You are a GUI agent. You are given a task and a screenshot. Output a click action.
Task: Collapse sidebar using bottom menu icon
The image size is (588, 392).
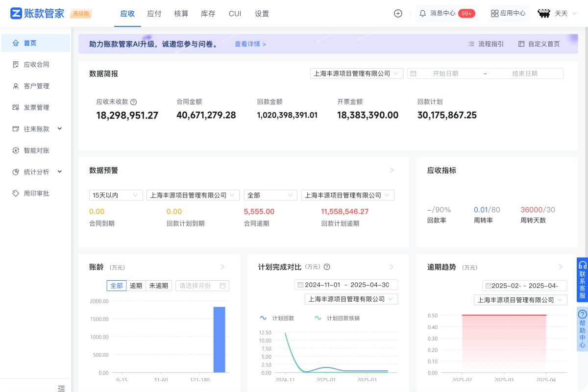tap(61, 388)
